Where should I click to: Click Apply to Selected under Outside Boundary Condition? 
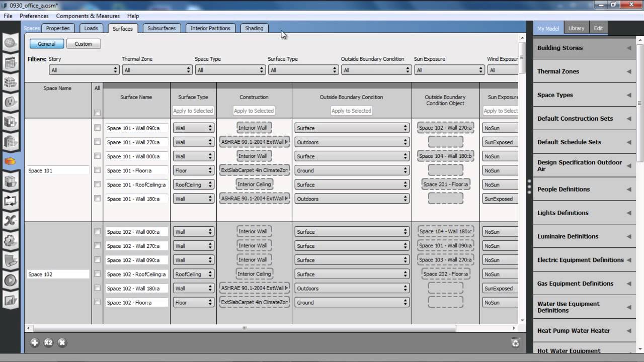pyautogui.click(x=351, y=111)
